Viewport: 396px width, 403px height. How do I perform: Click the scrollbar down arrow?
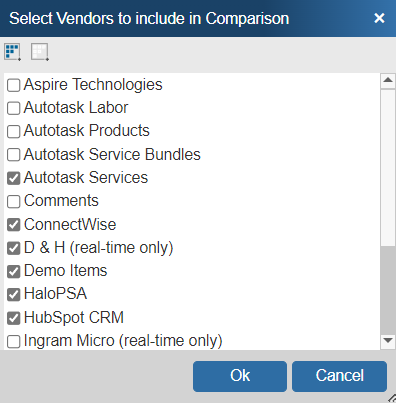coord(388,341)
